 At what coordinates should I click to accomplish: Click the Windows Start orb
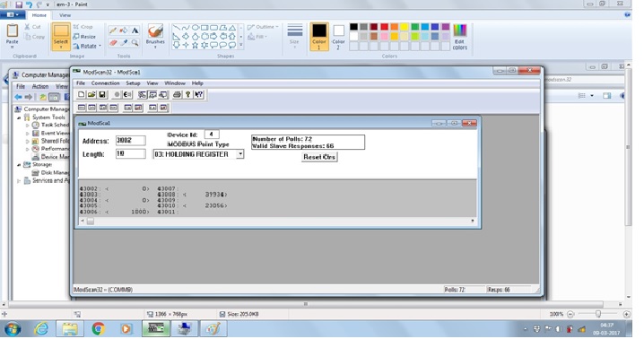click(13, 329)
